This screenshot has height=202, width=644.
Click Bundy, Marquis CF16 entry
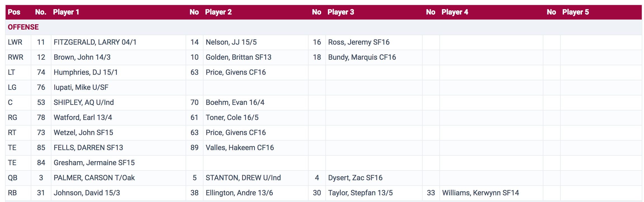click(362, 57)
